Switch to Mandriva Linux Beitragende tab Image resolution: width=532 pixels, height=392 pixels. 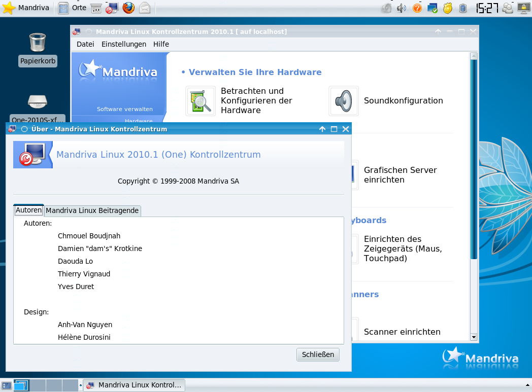92,210
